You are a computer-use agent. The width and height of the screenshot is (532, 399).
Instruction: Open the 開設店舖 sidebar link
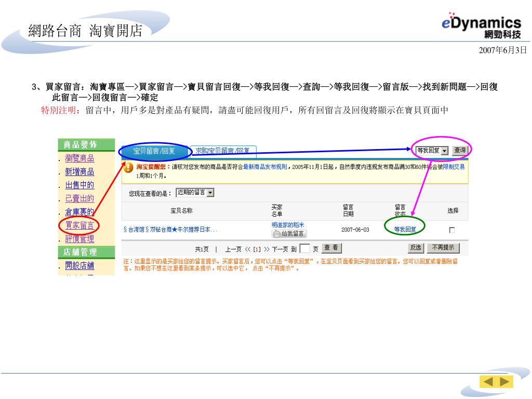(x=79, y=265)
